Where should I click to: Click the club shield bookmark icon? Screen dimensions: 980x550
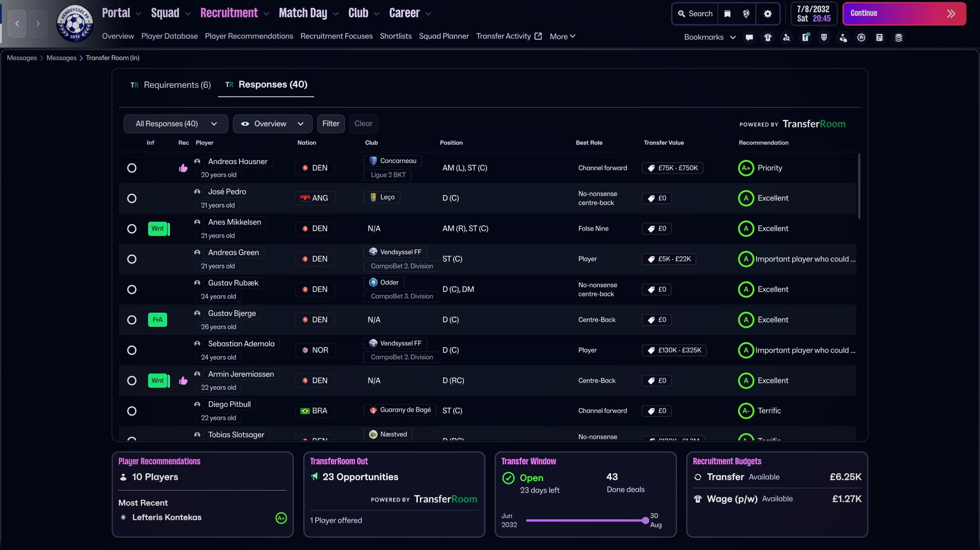pos(824,37)
